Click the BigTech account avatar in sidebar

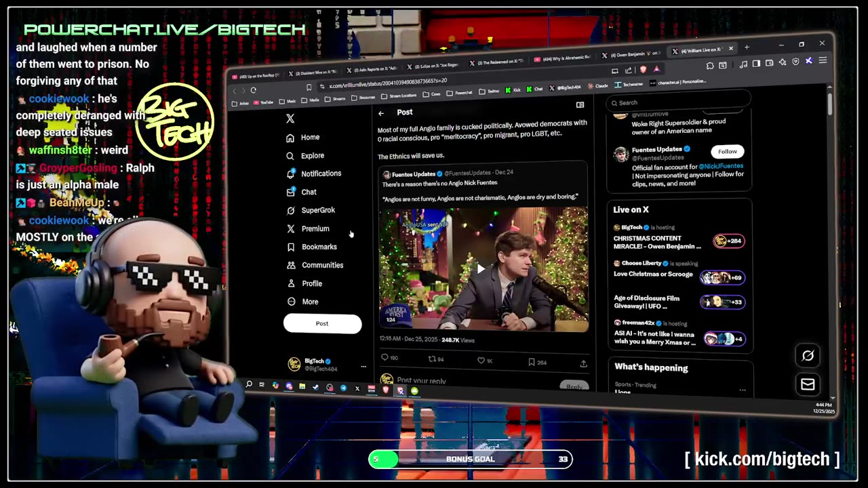click(294, 364)
